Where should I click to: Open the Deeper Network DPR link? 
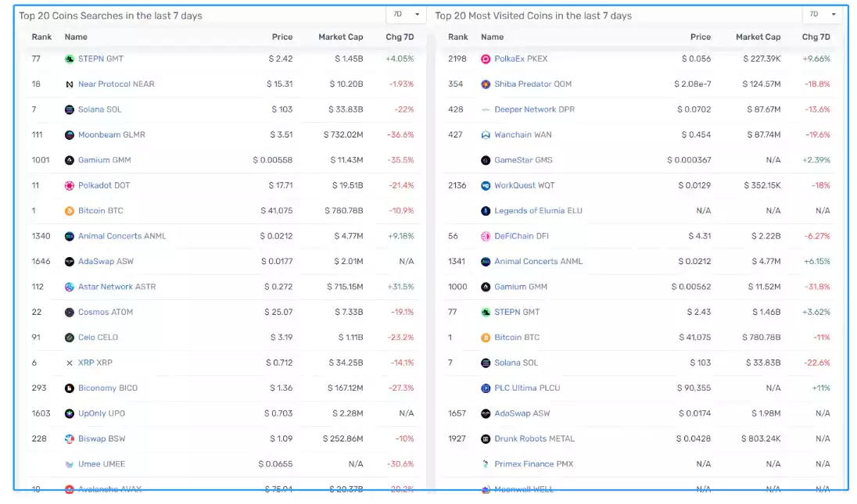pos(534,109)
